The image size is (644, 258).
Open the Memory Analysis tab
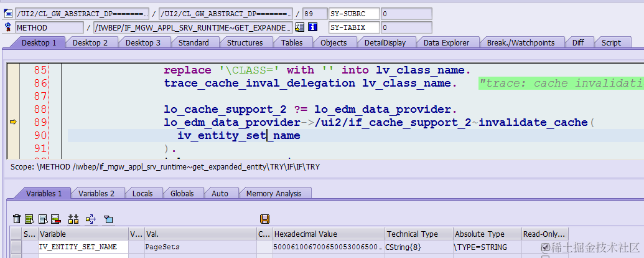pos(274,193)
